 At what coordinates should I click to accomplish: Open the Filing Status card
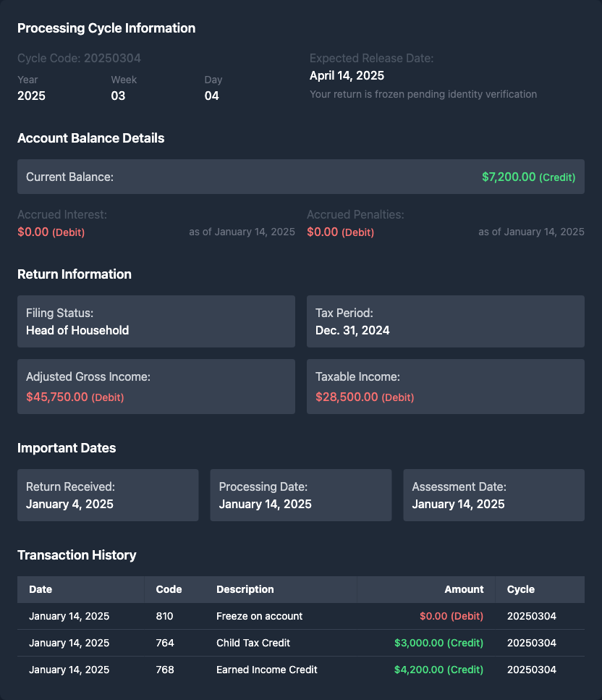coord(156,321)
